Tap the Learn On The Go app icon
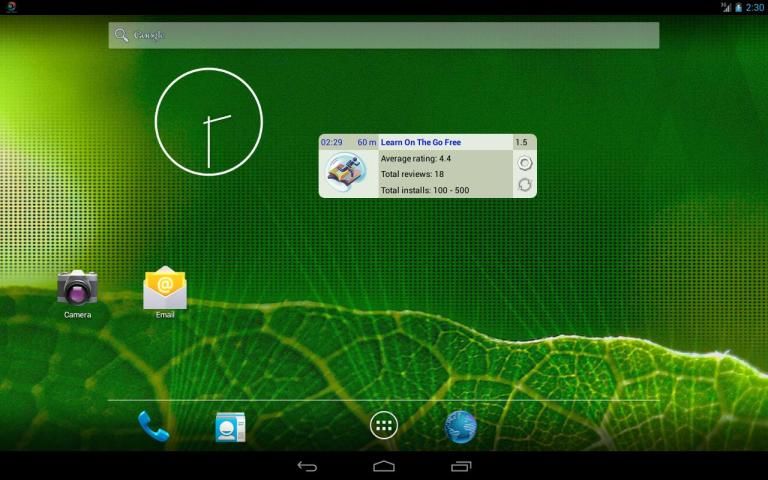 point(347,173)
